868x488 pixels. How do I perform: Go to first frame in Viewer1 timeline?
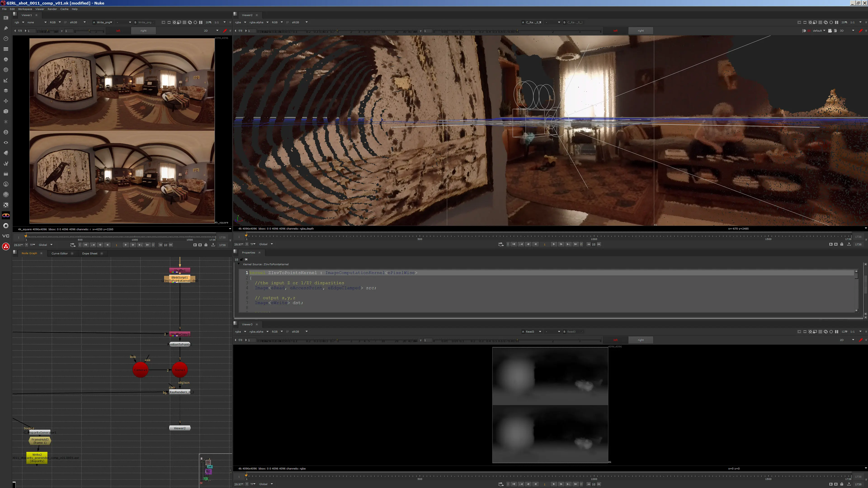pyautogui.click(x=86, y=245)
